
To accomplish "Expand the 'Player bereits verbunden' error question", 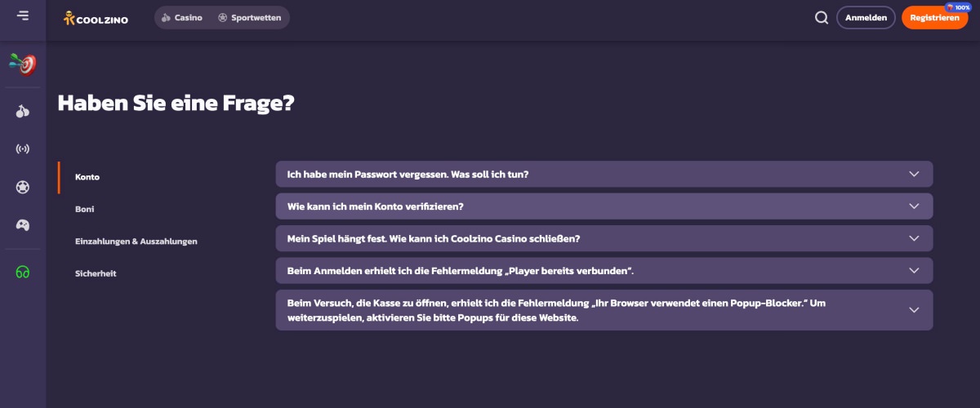I will point(604,270).
